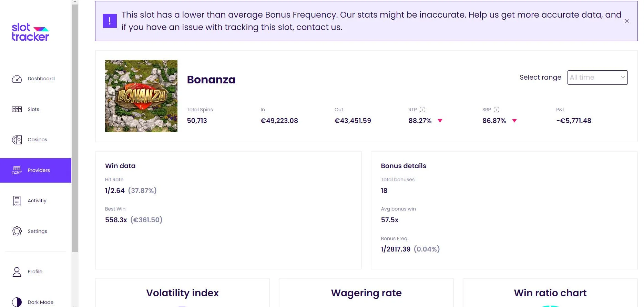Open the Casinos cards icon
Viewport: 644px width, 307px height.
pyautogui.click(x=17, y=140)
